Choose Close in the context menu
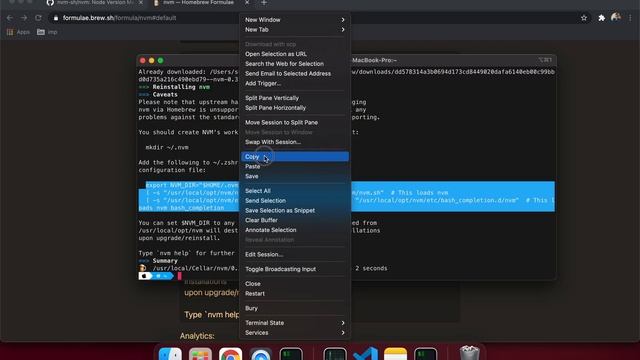Viewport: 640px width, 360px height. click(294, 284)
